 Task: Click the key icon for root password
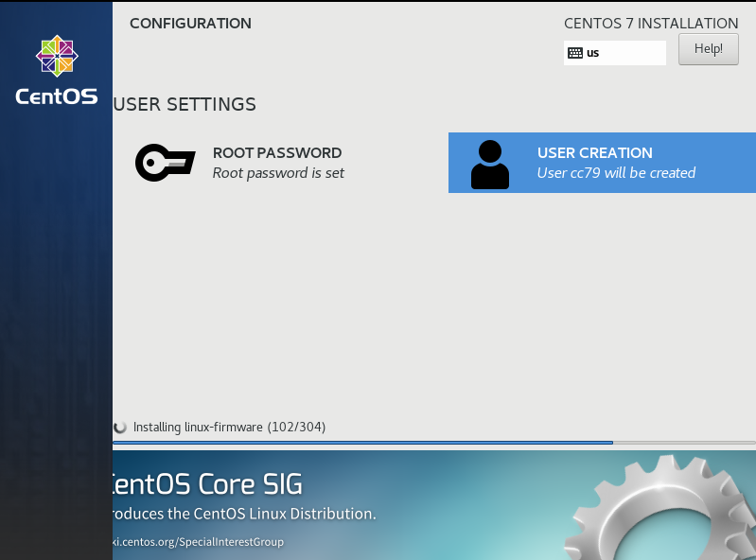(165, 163)
